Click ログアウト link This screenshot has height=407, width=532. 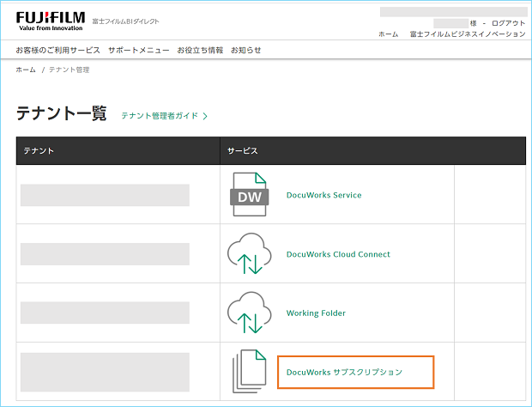click(508, 23)
